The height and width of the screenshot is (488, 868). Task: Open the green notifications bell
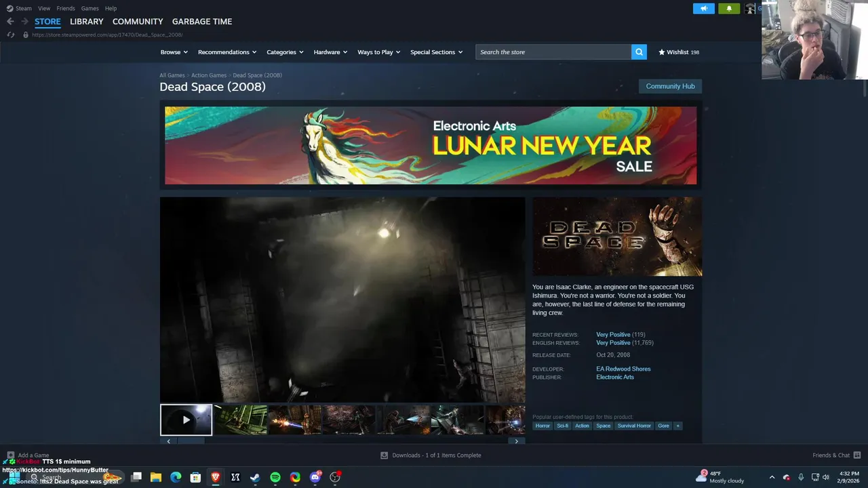729,8
